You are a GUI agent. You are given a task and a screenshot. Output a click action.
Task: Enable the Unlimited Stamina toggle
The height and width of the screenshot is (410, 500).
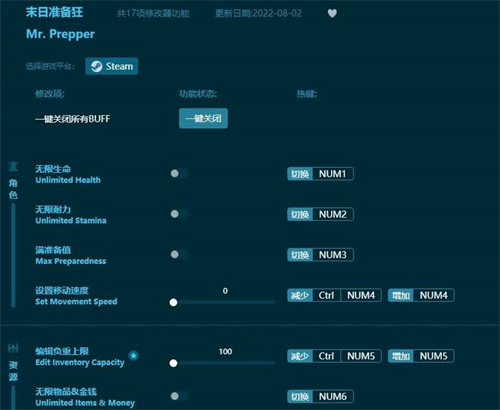pos(179,214)
